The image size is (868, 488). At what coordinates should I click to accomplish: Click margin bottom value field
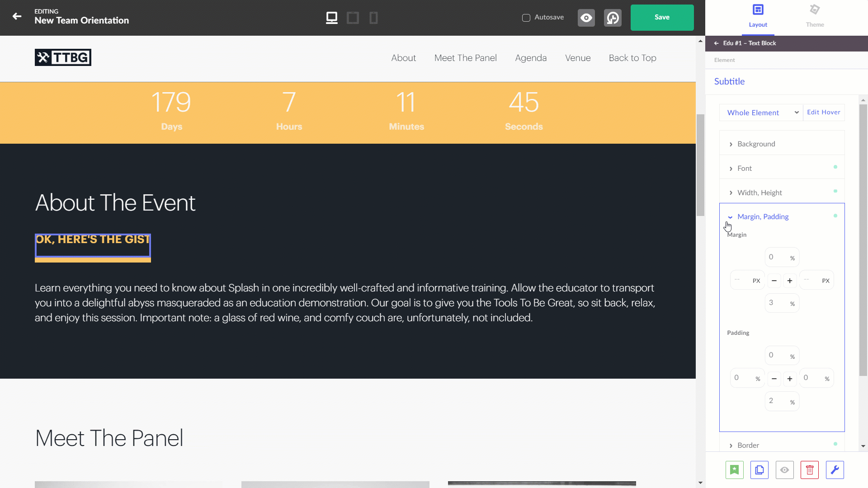tap(782, 303)
